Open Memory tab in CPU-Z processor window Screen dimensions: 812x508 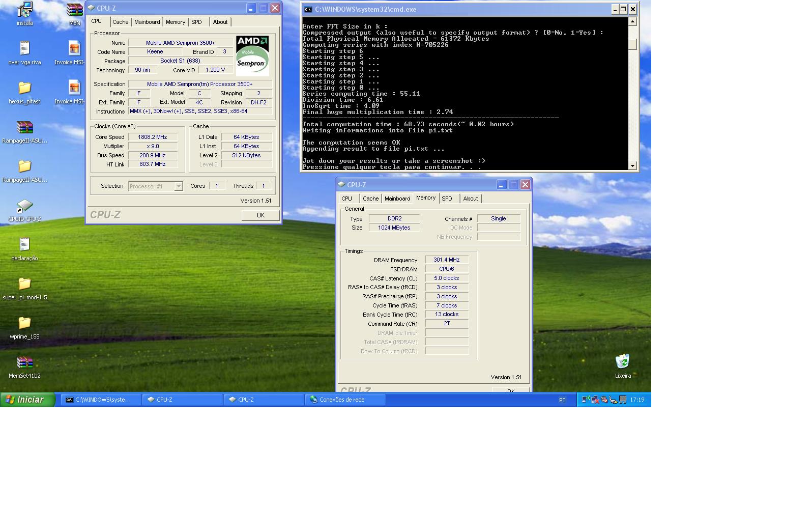point(176,22)
